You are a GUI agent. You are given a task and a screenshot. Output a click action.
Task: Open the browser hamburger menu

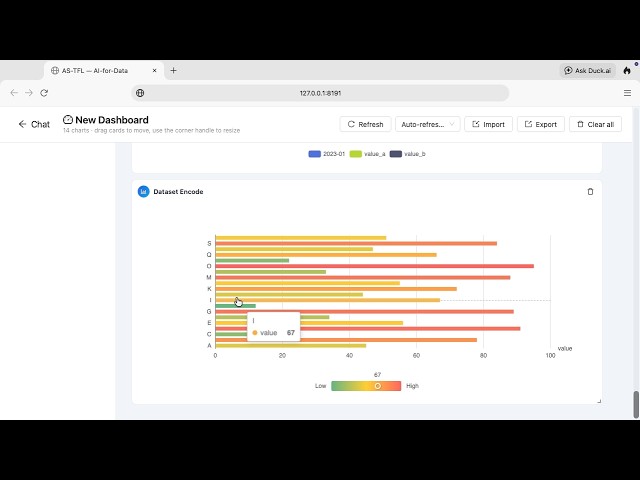[627, 93]
